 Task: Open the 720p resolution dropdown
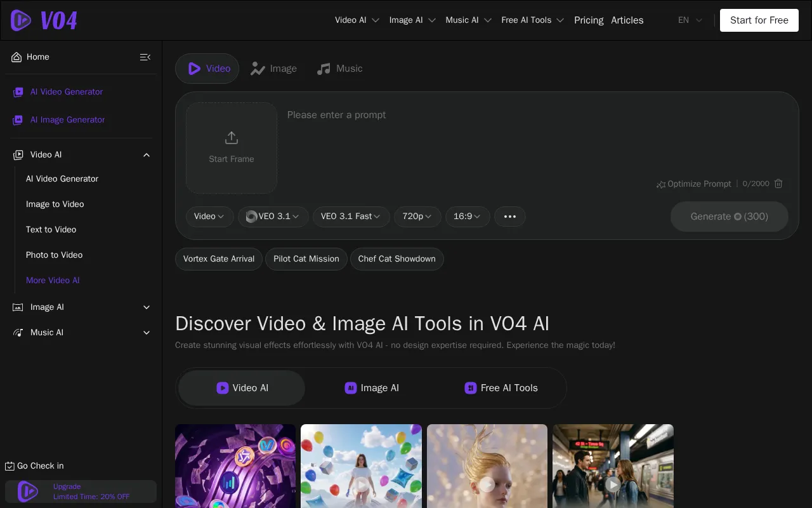point(417,217)
